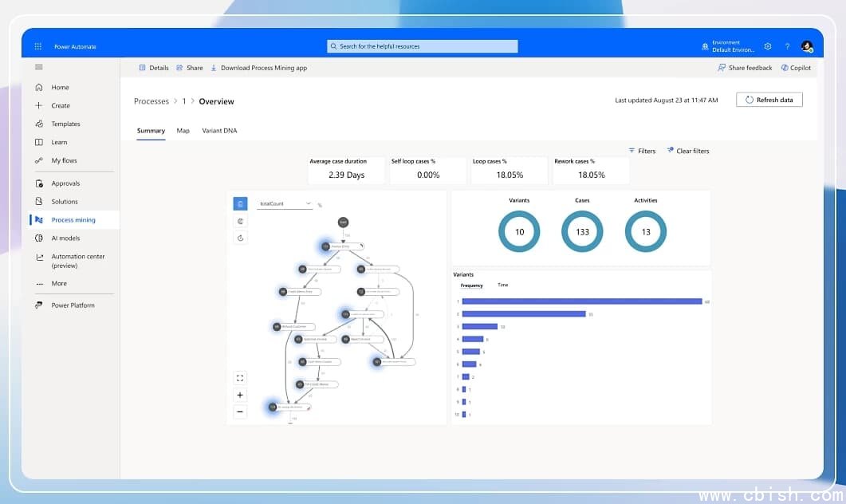This screenshot has width=846, height=504.
Task: Toggle the Filters panel
Action: click(642, 150)
